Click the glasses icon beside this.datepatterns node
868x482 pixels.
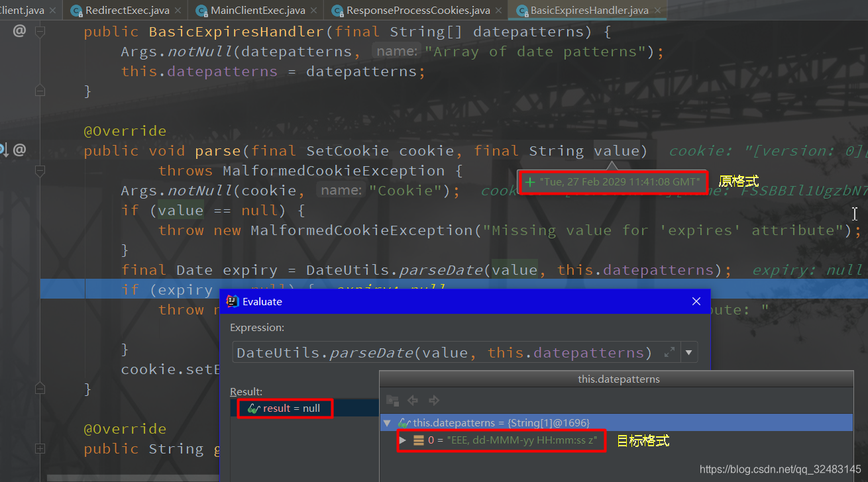coord(404,422)
